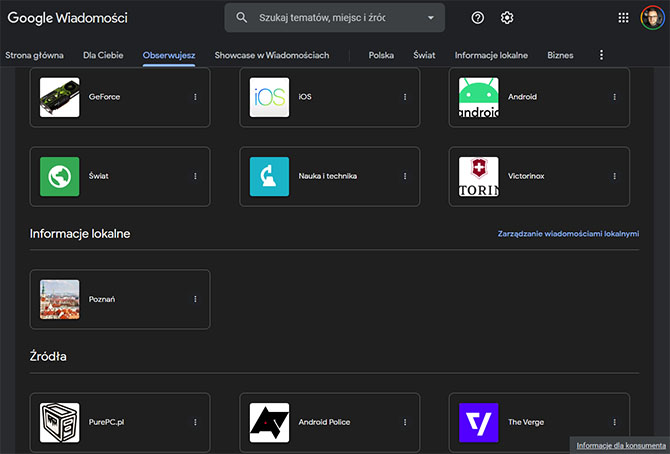Click the search input field
Viewport: 670px width, 454px height.
coord(335,18)
